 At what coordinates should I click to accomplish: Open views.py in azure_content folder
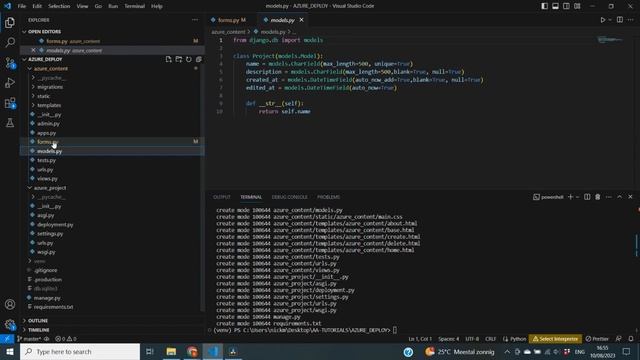47,178
